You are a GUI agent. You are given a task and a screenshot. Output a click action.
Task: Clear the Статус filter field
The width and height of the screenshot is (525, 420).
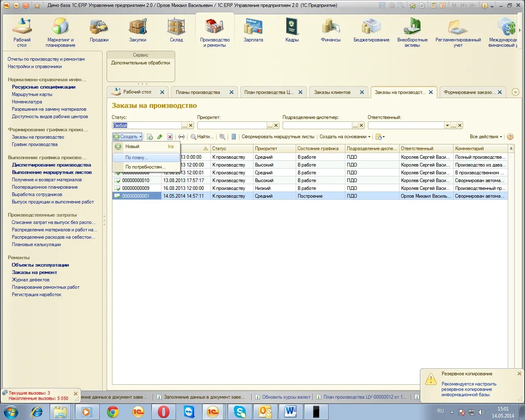(191, 126)
